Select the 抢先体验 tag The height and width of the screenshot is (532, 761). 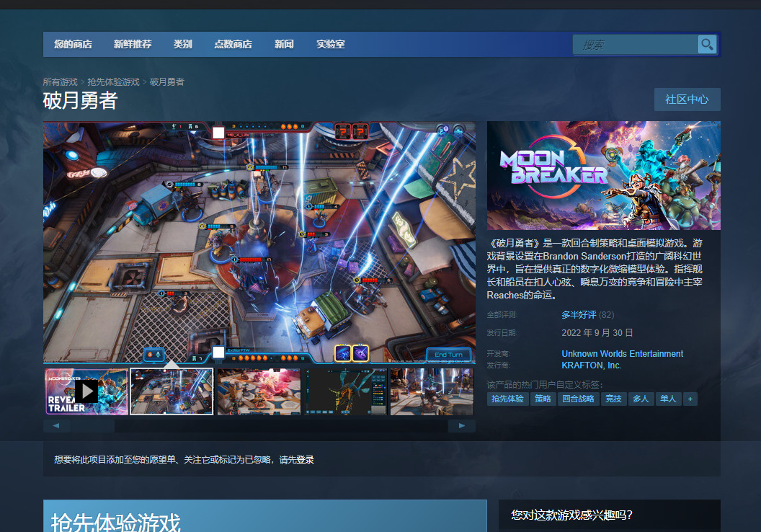click(507, 399)
